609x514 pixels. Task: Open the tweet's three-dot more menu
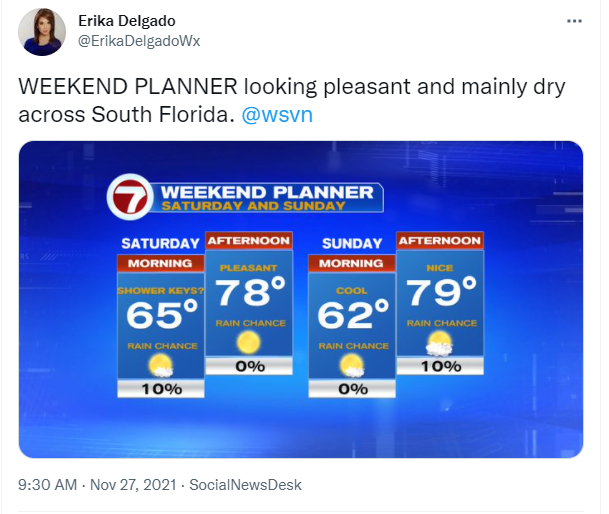(x=574, y=21)
